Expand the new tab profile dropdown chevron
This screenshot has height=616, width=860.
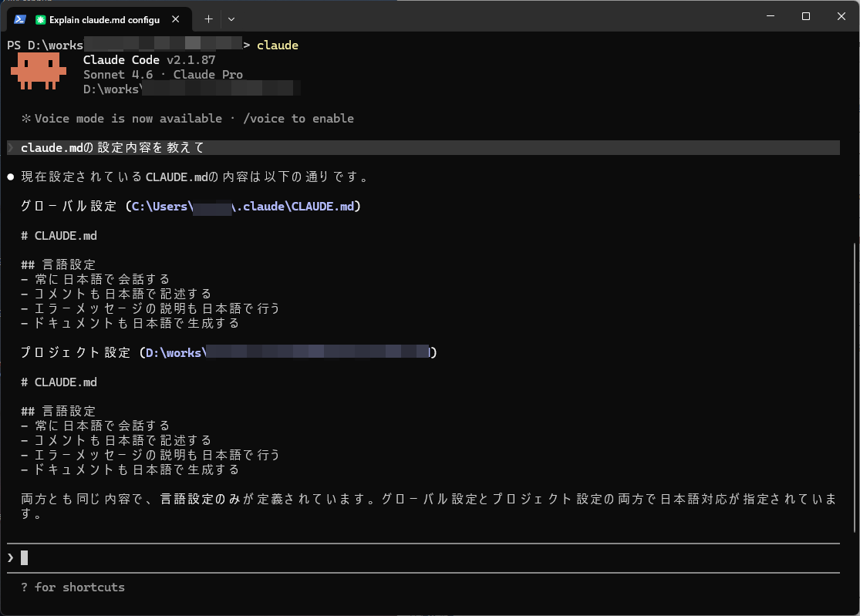(x=231, y=19)
